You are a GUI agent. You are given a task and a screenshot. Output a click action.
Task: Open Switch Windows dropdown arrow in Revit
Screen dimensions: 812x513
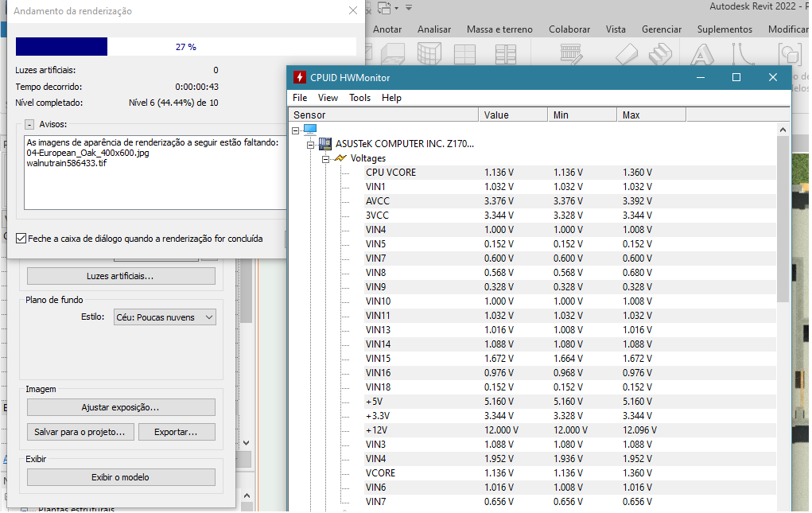(397, 8)
